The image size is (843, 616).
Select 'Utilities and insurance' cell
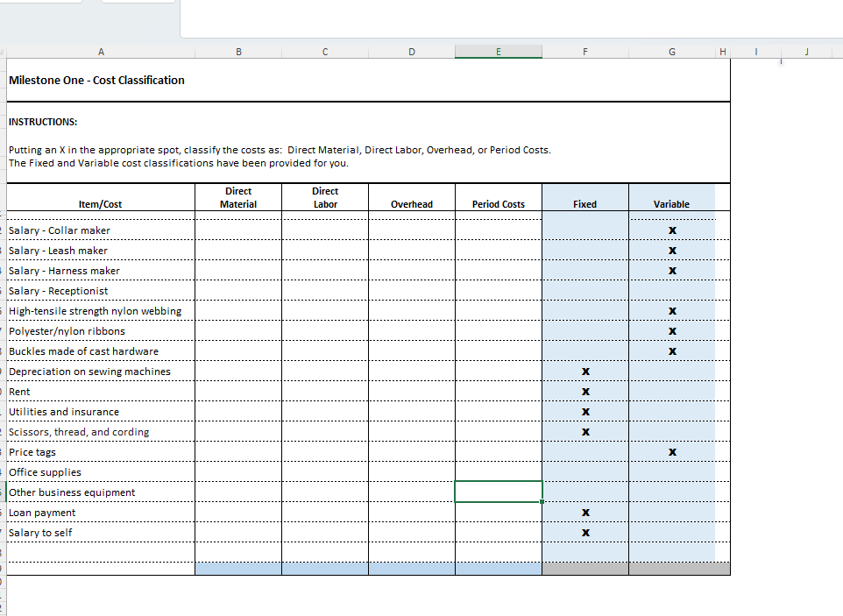101,412
